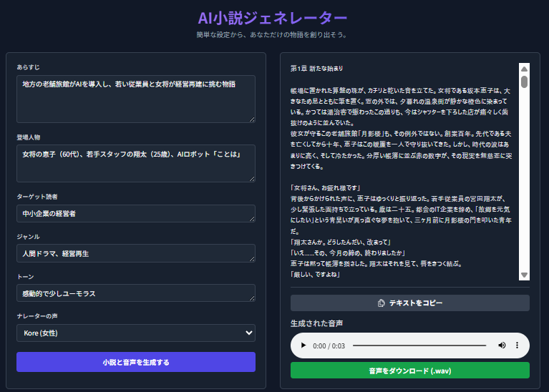Focus the あらすじ text area

point(135,99)
